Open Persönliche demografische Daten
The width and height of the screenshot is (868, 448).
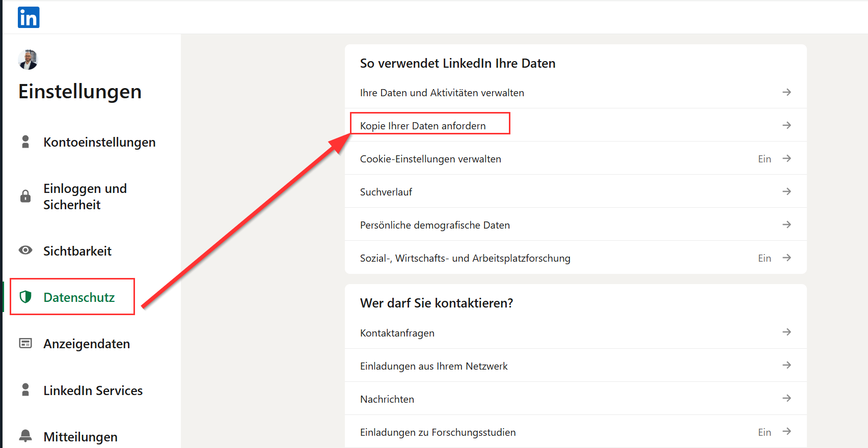click(x=576, y=225)
